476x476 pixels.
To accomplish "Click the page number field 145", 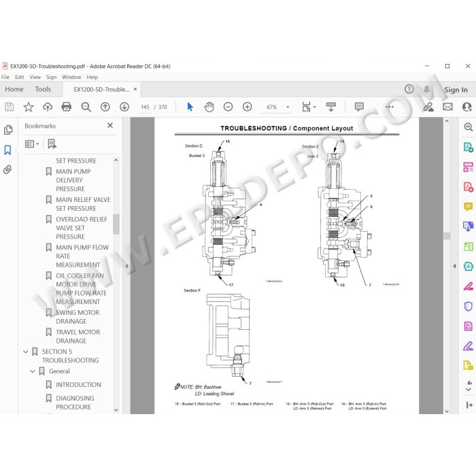I will click(x=145, y=107).
